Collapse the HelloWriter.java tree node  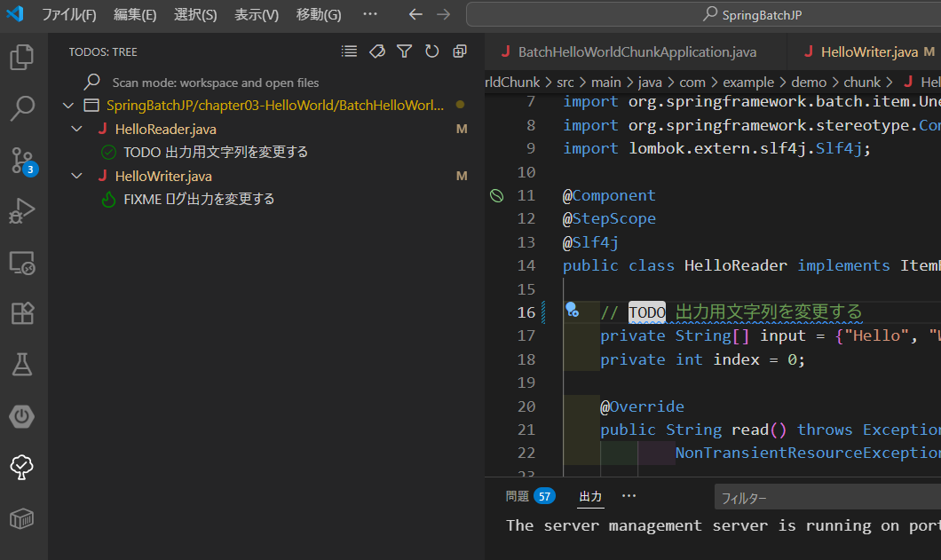coord(76,176)
